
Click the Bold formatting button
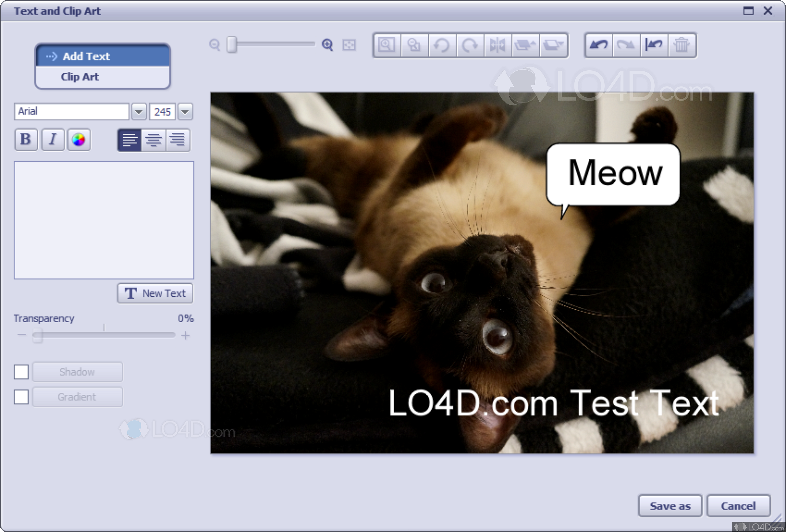point(26,139)
